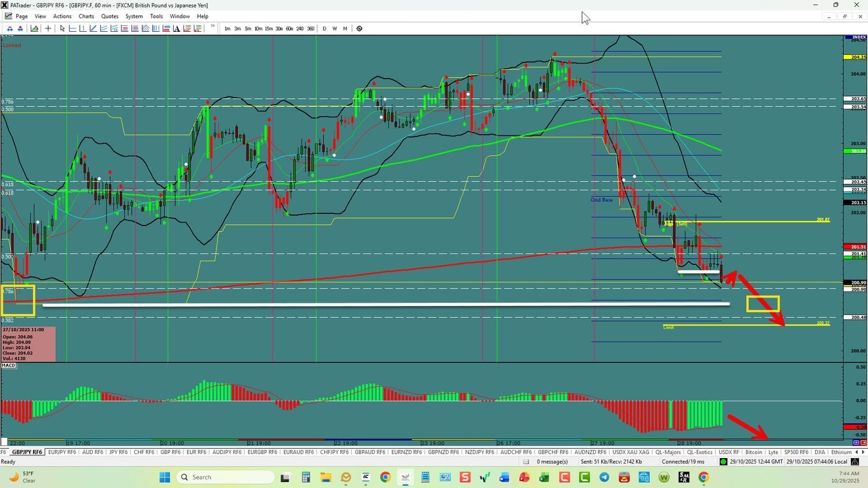The width and height of the screenshot is (868, 488).
Task: Open the View menu
Action: coord(41,16)
